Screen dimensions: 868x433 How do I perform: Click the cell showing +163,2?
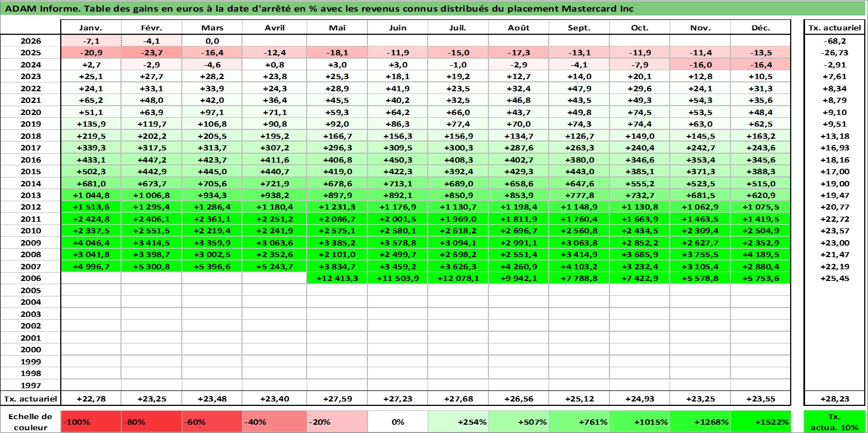click(x=761, y=136)
